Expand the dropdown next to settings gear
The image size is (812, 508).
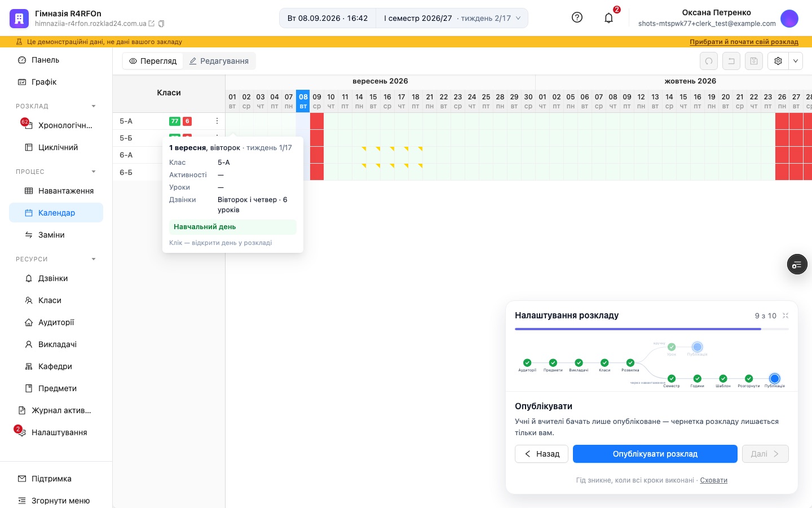click(796, 61)
